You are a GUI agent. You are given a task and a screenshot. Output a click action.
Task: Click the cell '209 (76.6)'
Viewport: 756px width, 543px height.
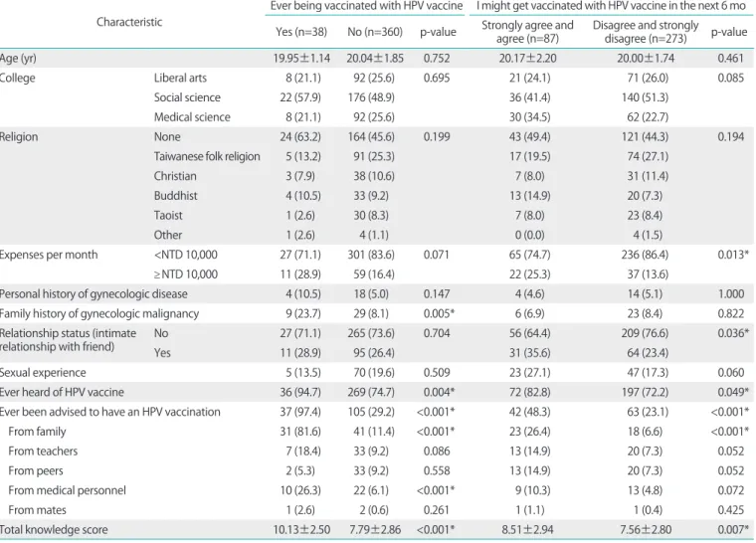(x=646, y=333)
